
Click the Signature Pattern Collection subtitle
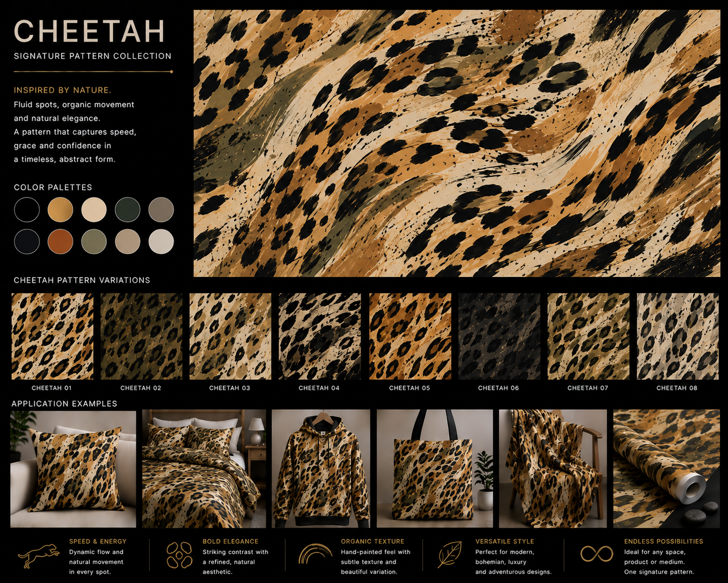point(92,56)
